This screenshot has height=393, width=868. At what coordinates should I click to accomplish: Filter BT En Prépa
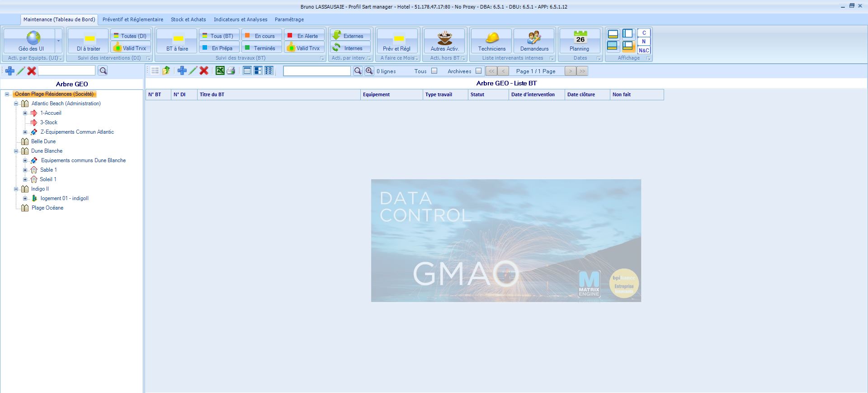pos(219,48)
